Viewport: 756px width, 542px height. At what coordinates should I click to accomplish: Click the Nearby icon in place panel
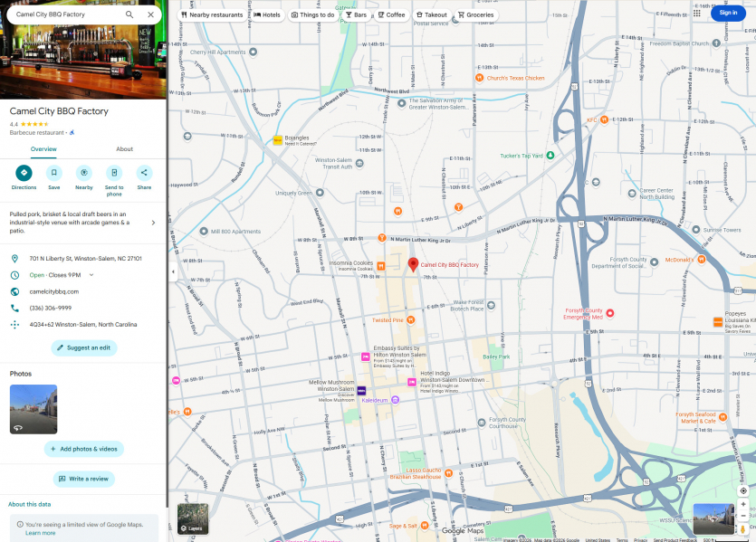[x=83, y=173]
